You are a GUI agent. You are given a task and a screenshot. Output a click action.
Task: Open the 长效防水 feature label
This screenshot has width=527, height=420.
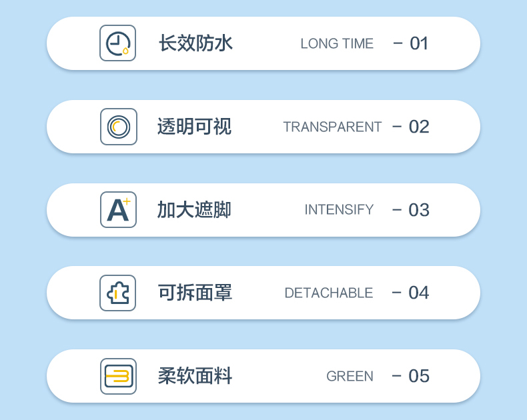click(x=195, y=43)
